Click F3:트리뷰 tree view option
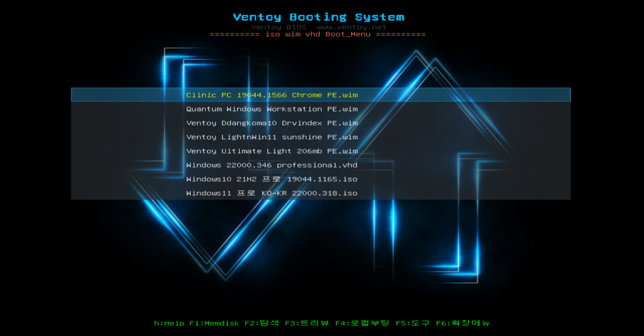This screenshot has width=644, height=336. (307, 323)
